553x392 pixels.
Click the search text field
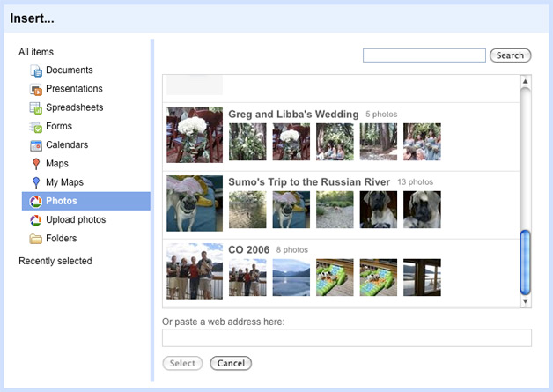[424, 55]
